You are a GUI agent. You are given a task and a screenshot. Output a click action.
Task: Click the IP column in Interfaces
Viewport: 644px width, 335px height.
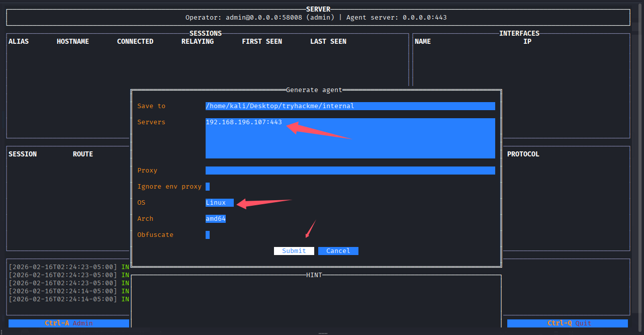527,42
